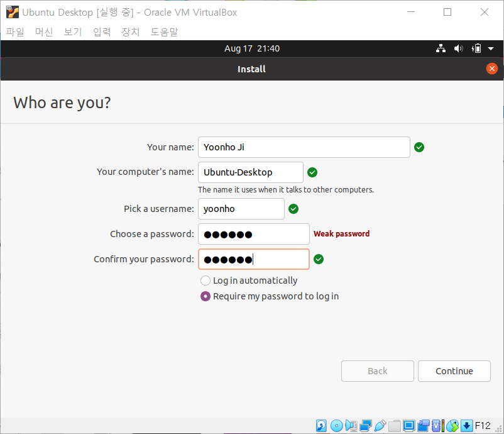This screenshot has width=504, height=434.
Task: Click the 'Your computer's name:' label
Action: [145, 172]
